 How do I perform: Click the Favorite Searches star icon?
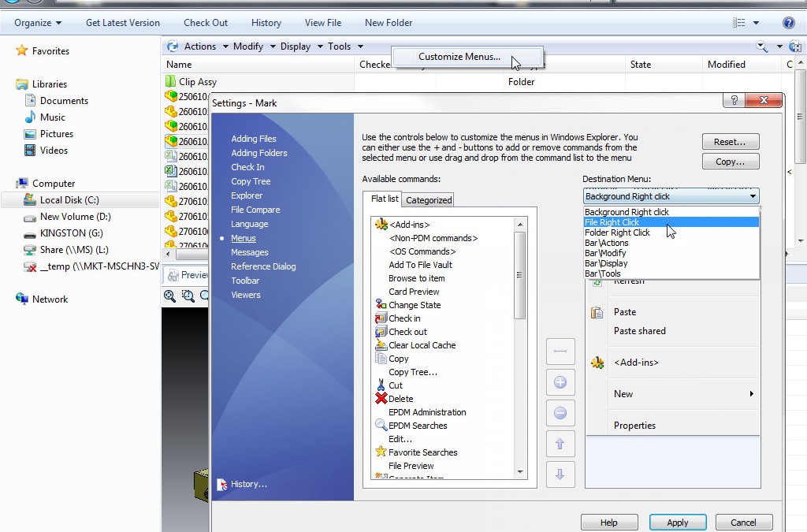[381, 452]
